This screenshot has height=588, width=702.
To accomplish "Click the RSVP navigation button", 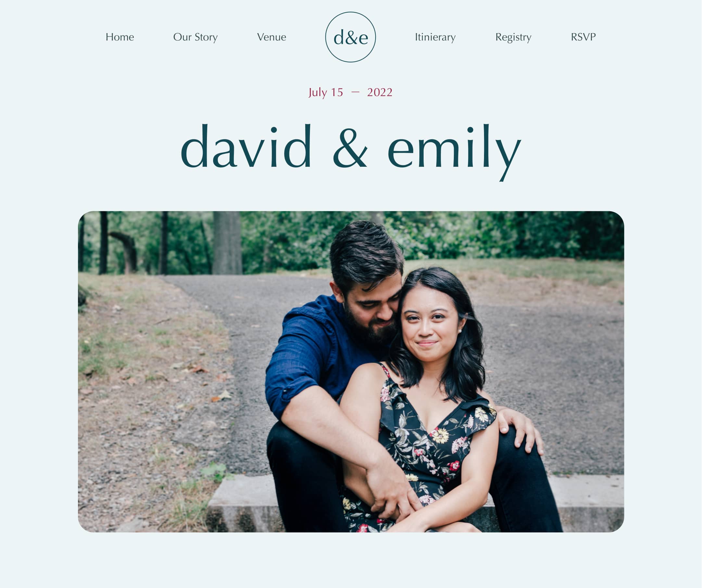I will (583, 37).
